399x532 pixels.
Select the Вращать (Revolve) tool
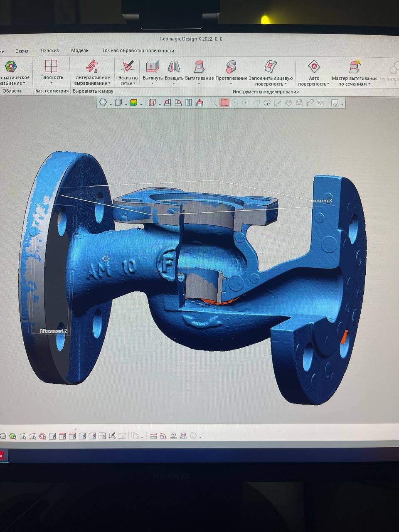[x=174, y=66]
